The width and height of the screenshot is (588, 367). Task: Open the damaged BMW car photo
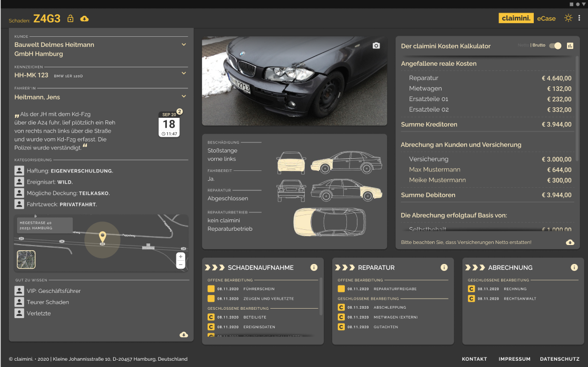tap(294, 80)
